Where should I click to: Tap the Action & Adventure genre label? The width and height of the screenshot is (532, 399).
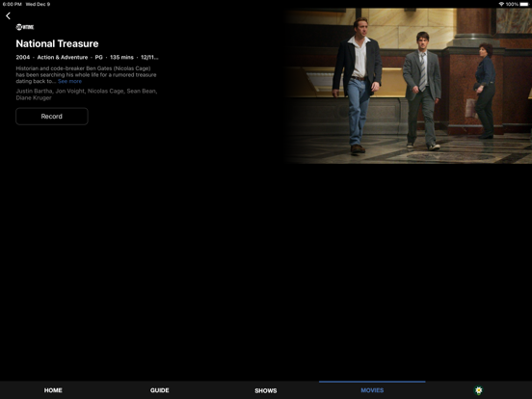[x=63, y=57]
